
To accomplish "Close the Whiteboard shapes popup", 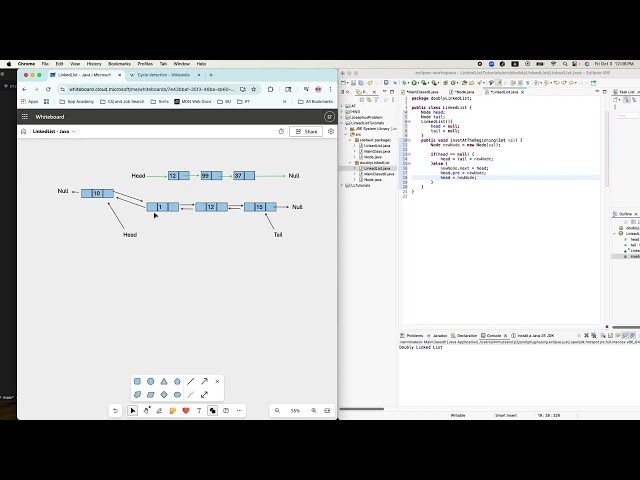I will [x=217, y=381].
